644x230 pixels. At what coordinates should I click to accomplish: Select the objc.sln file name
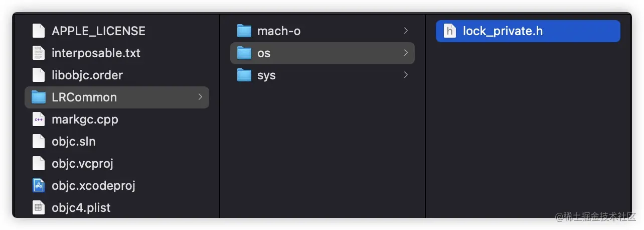(x=73, y=142)
